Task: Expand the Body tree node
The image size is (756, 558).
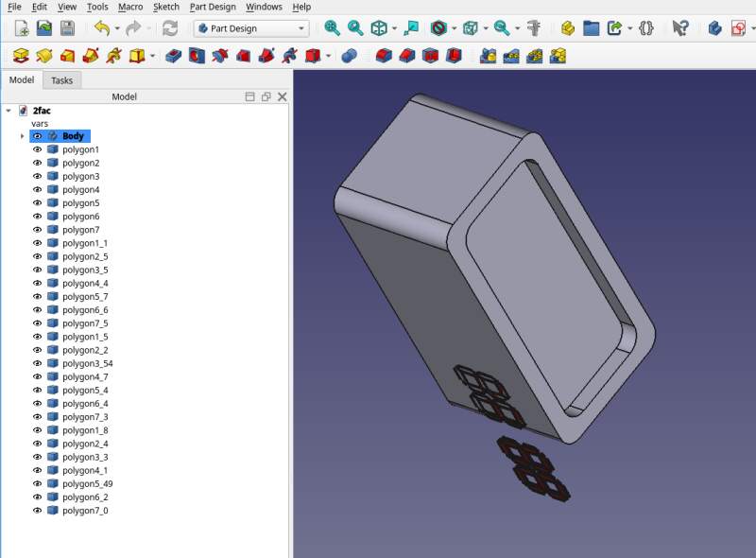Action: (x=22, y=135)
